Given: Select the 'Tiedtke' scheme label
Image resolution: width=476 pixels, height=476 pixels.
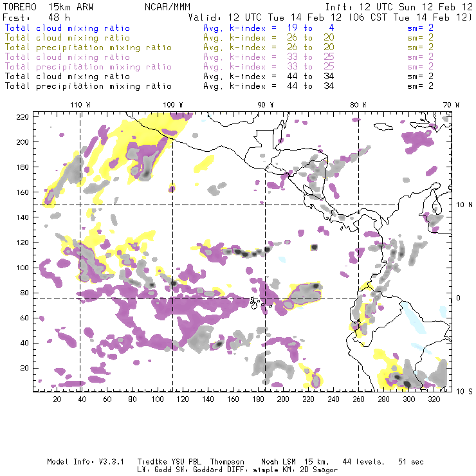Looking at the screenshot, I should [152, 462].
